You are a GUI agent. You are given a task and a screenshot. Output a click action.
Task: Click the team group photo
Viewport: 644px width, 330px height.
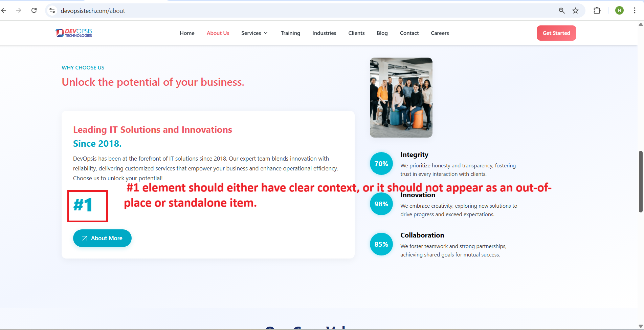[401, 98]
